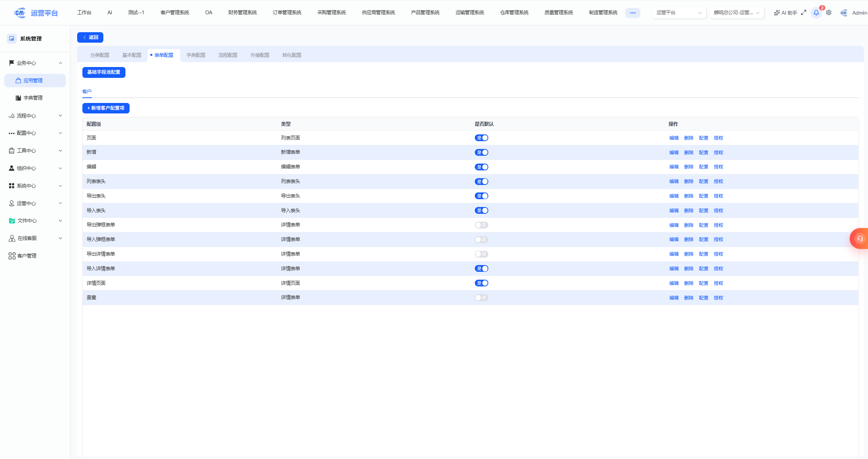868x459 pixels.
Task: Open the 蝉鸣总公司 company dropdown
Action: tap(737, 13)
